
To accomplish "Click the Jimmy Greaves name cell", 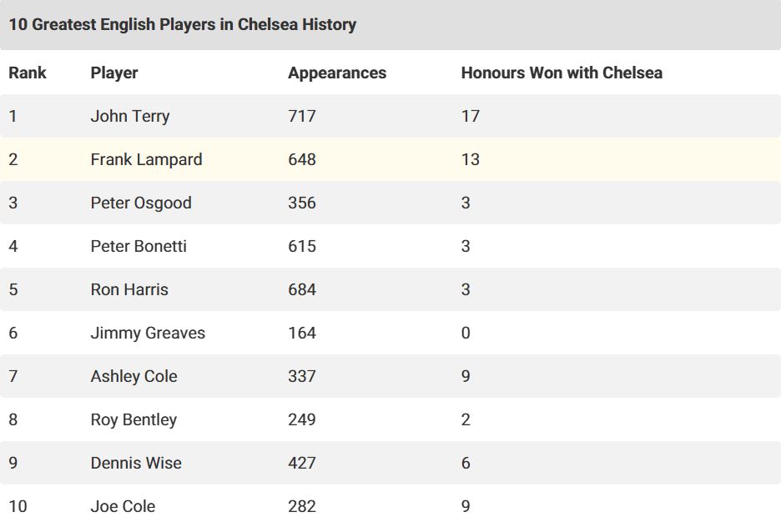I will [148, 333].
